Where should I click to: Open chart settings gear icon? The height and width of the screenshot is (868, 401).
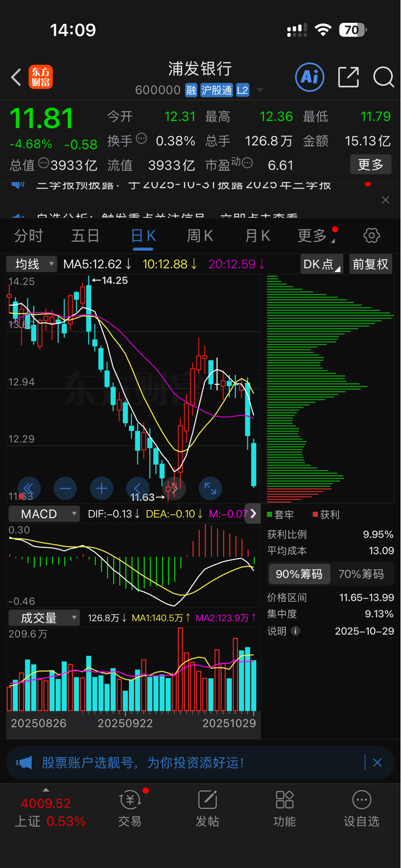371,236
